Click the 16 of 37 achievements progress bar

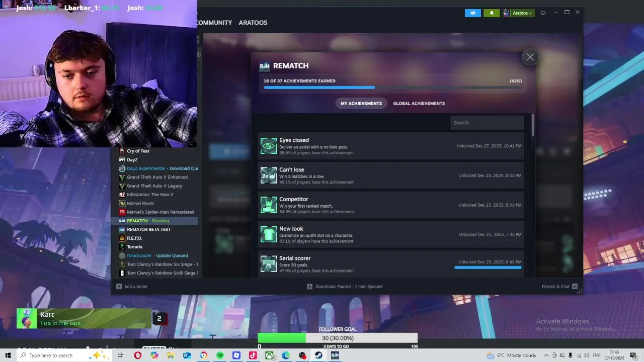click(392, 87)
